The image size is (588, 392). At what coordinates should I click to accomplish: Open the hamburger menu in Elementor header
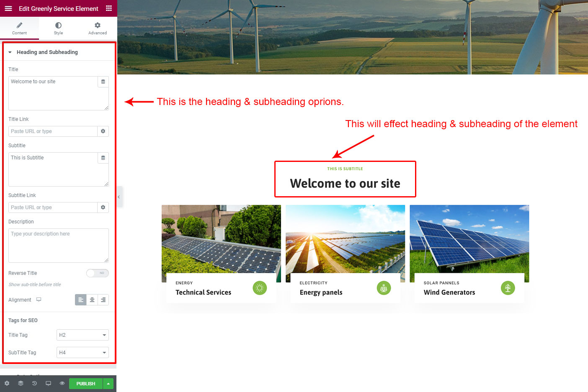(8, 8)
